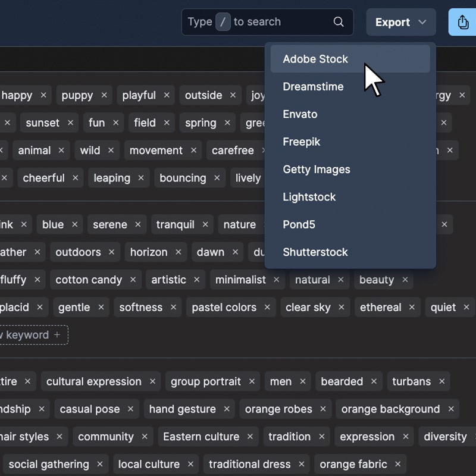
Task: Remove 'orange robes' tag
Action: tap(323, 409)
